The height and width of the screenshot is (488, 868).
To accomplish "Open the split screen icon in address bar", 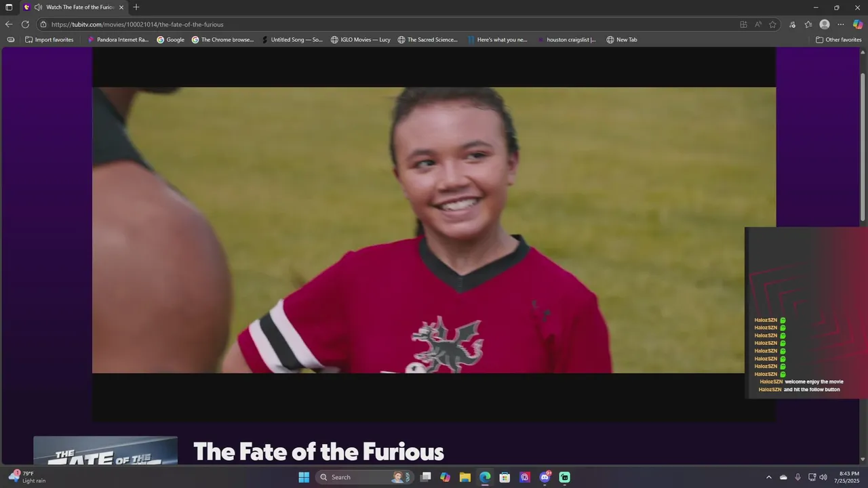I will pos(743,24).
